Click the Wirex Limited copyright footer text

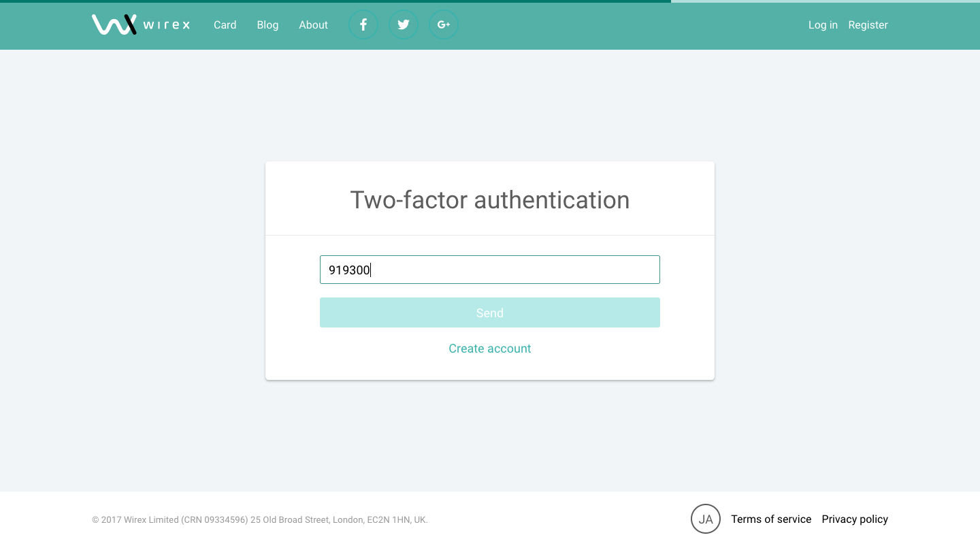(x=260, y=519)
